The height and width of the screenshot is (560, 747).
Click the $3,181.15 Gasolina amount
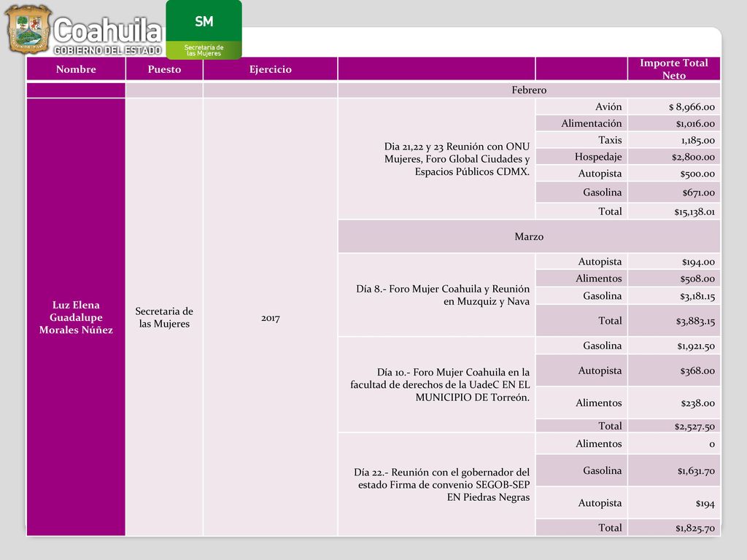(697, 296)
